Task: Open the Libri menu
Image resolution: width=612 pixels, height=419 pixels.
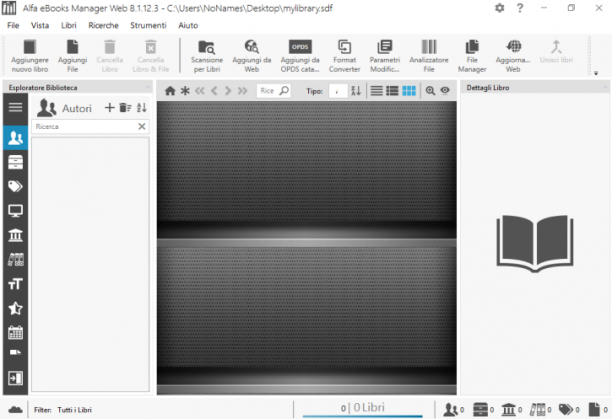Action: [68, 25]
